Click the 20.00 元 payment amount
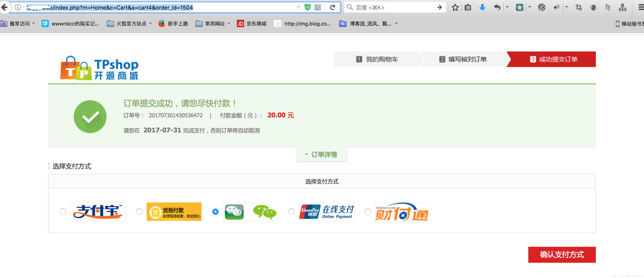This screenshot has height=278, width=644. pos(280,115)
